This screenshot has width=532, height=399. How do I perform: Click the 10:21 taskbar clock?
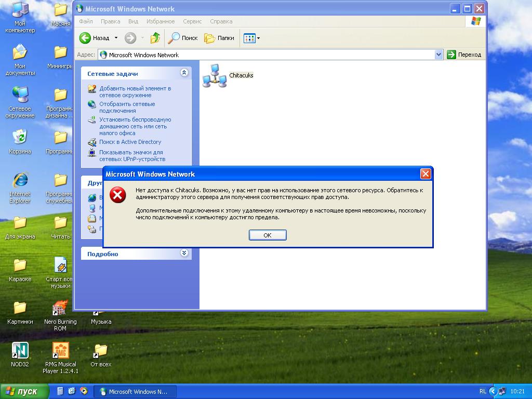(x=517, y=392)
